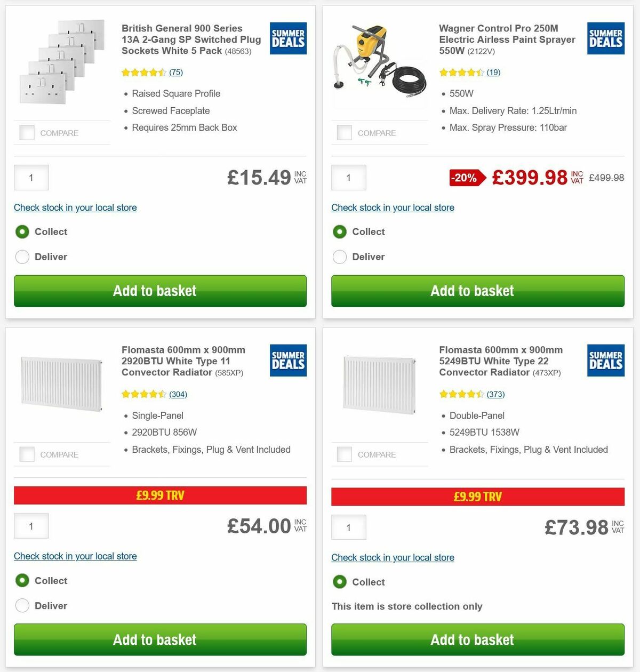
Task: Select Collect for the 5249BTU radiator
Action: pos(340,582)
